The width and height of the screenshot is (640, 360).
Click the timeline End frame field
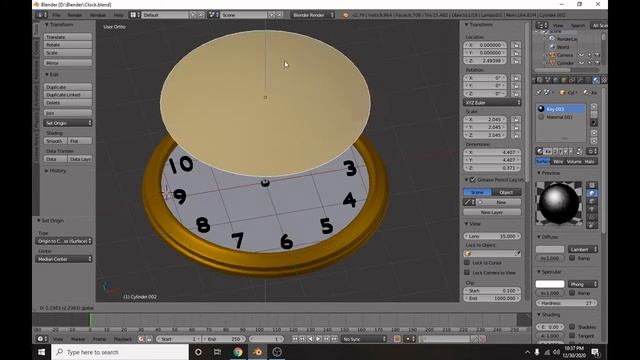click(224, 339)
